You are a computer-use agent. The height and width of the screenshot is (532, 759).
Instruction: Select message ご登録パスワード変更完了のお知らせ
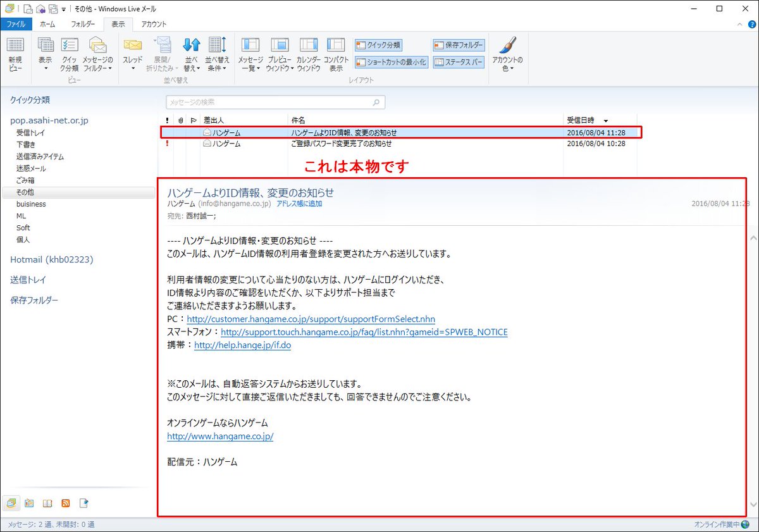point(341,144)
